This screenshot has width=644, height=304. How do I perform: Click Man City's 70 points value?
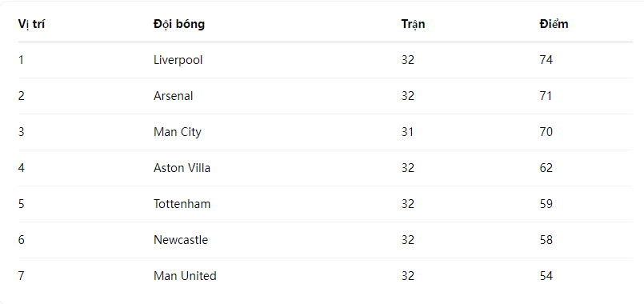point(546,132)
